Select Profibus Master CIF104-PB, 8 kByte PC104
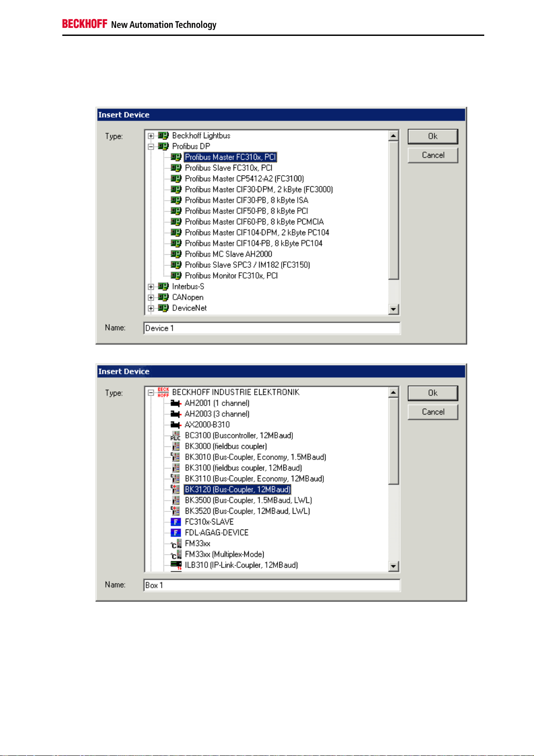The height and width of the screenshot is (756, 534). tap(254, 243)
